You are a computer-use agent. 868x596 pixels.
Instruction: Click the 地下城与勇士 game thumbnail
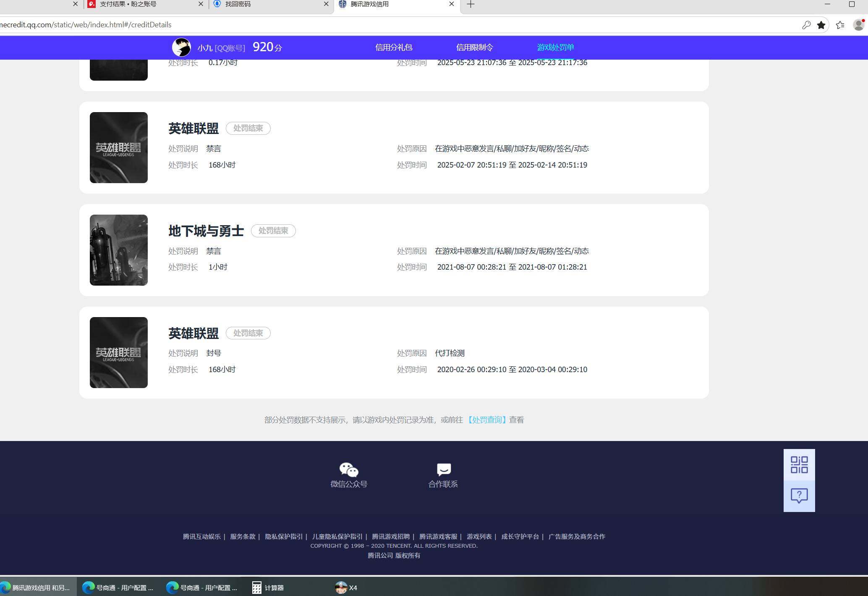point(119,250)
